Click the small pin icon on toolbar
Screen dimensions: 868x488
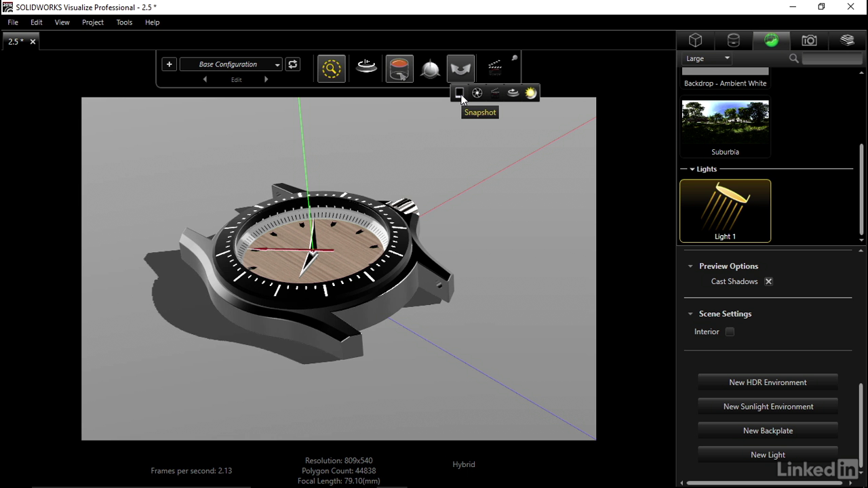514,58
